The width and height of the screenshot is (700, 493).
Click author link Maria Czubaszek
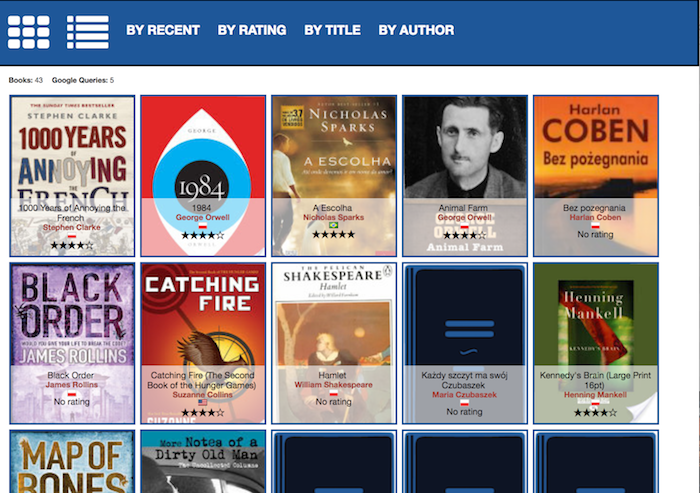coord(464,395)
